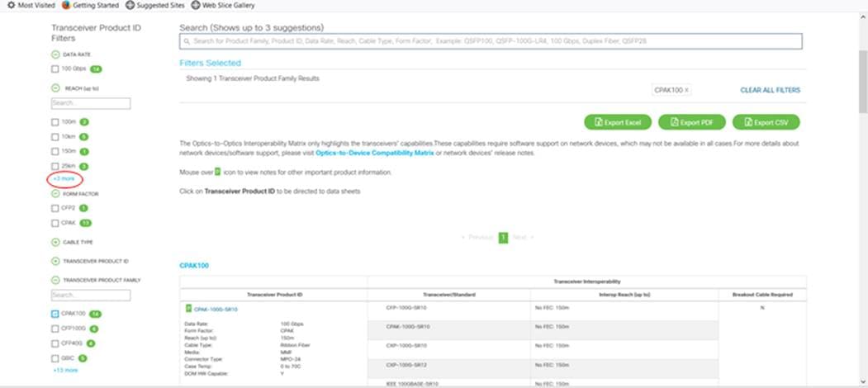This screenshot has height=388, width=868.
Task: Focus the Product Family filter search box
Action: pyautogui.click(x=91, y=296)
